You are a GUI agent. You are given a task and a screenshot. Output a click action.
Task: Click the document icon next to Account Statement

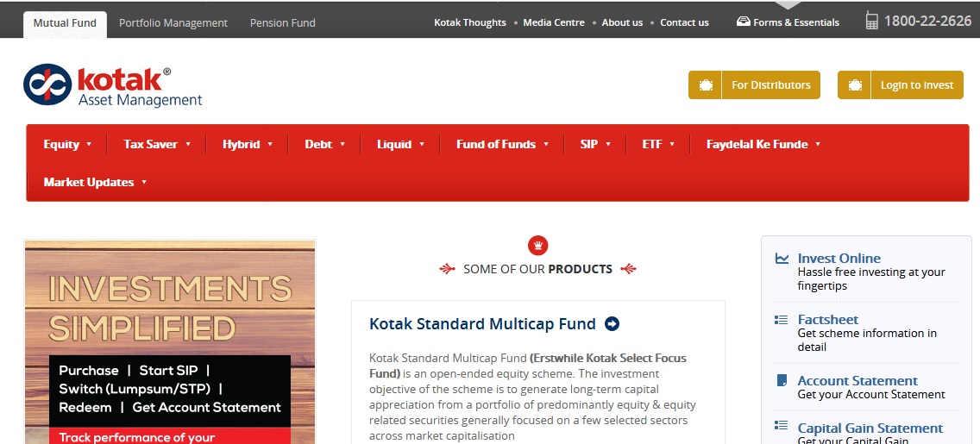click(782, 380)
